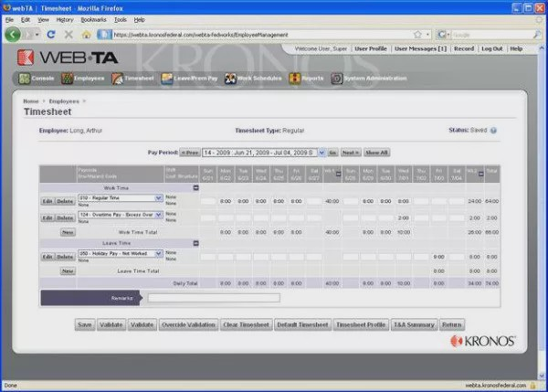Open the Timesheet navigation icon
Screen dimensions: 548x392
(x=117, y=79)
